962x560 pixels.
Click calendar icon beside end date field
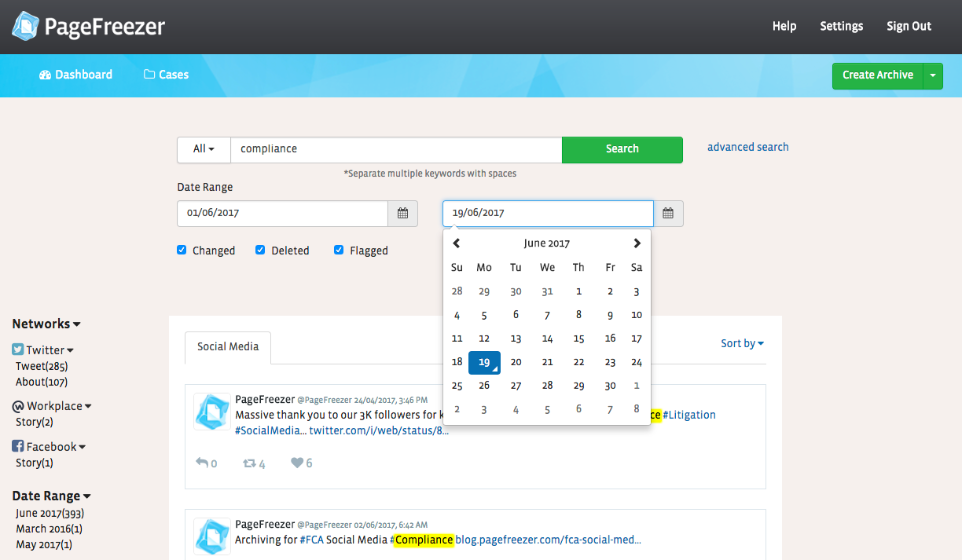[x=668, y=213]
